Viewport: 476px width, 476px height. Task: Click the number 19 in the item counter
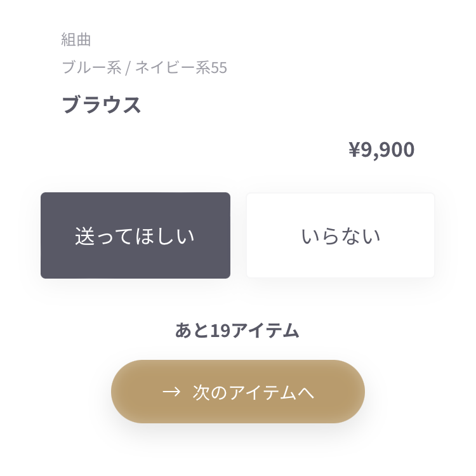point(220,330)
